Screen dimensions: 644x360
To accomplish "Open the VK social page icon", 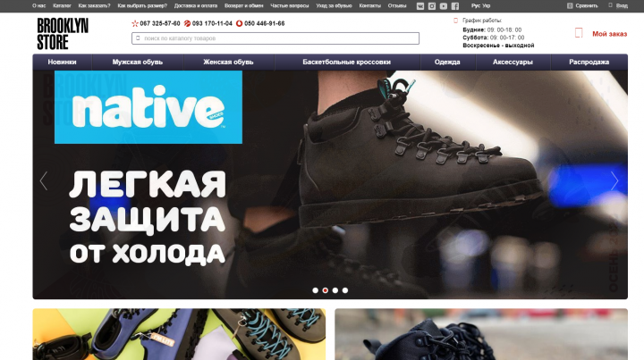I will 420,6.
